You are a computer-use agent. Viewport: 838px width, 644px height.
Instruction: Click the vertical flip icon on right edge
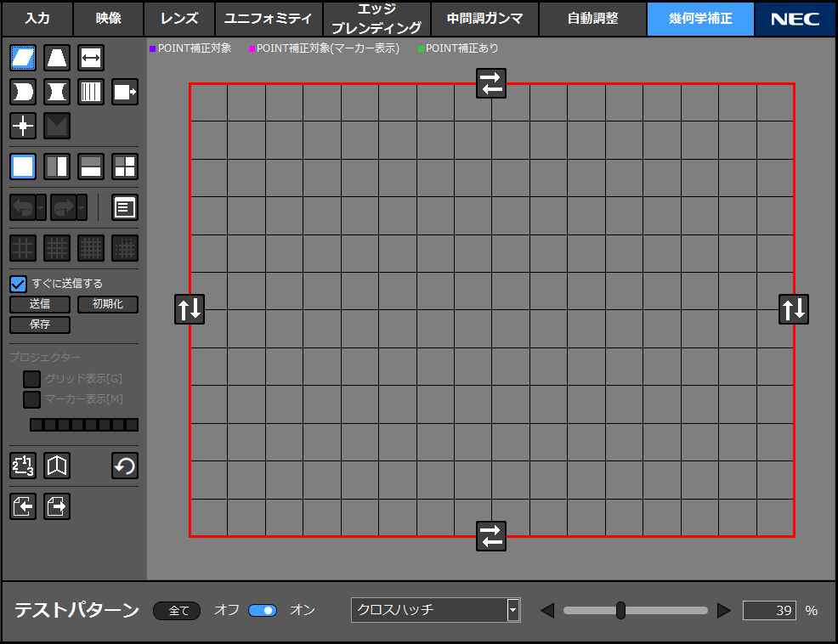794,309
